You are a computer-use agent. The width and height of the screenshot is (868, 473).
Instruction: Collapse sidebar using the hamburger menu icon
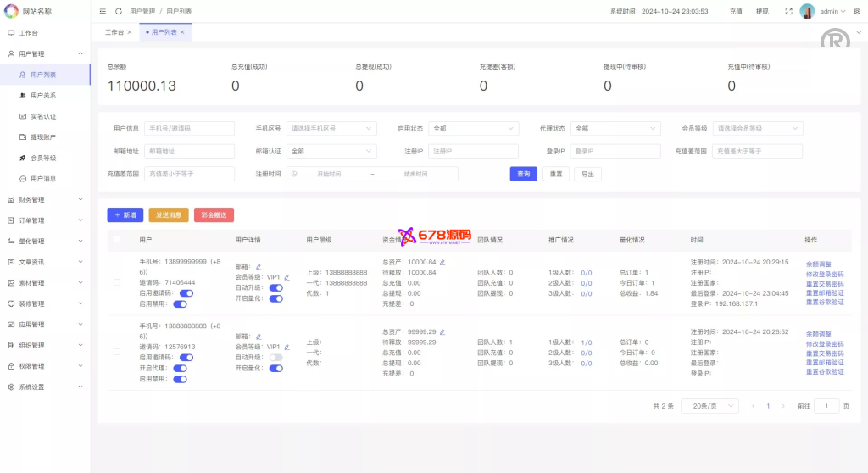103,12
